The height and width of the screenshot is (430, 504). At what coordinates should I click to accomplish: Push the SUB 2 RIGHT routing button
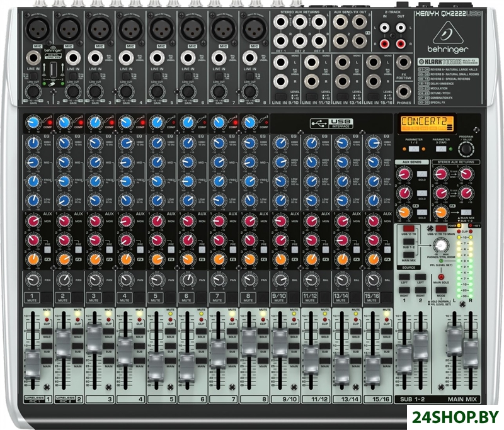pos(420,290)
